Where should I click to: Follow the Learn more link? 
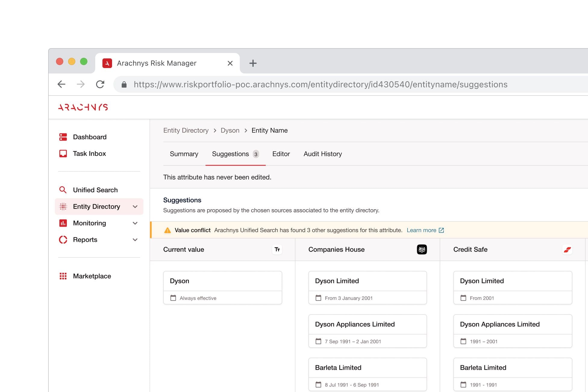coord(421,230)
